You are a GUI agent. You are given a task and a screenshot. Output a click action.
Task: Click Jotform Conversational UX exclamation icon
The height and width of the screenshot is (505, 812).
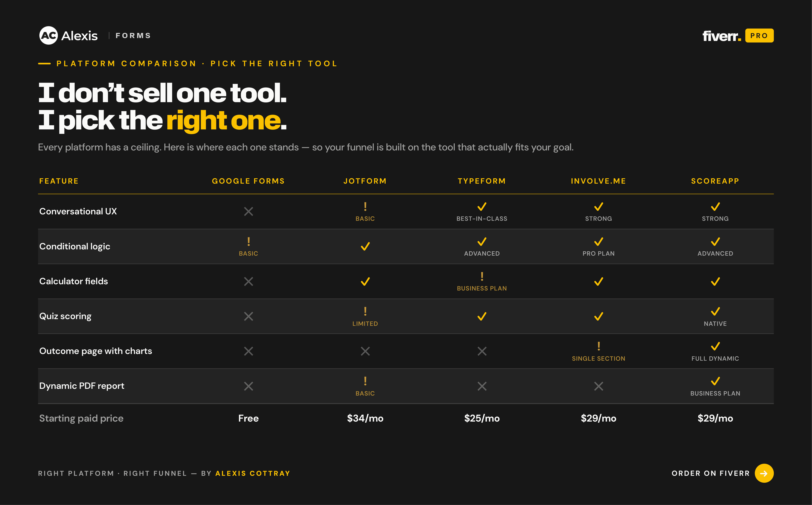point(365,206)
